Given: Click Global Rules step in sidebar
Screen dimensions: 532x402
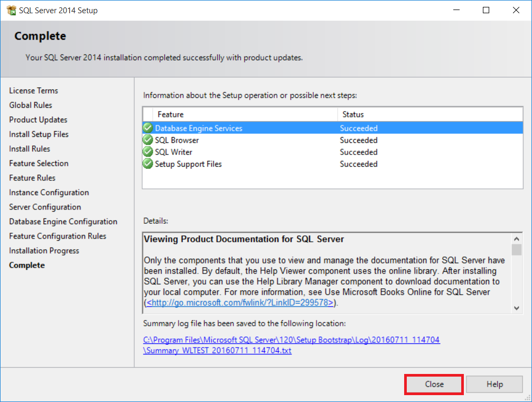Looking at the screenshot, I should (x=31, y=105).
